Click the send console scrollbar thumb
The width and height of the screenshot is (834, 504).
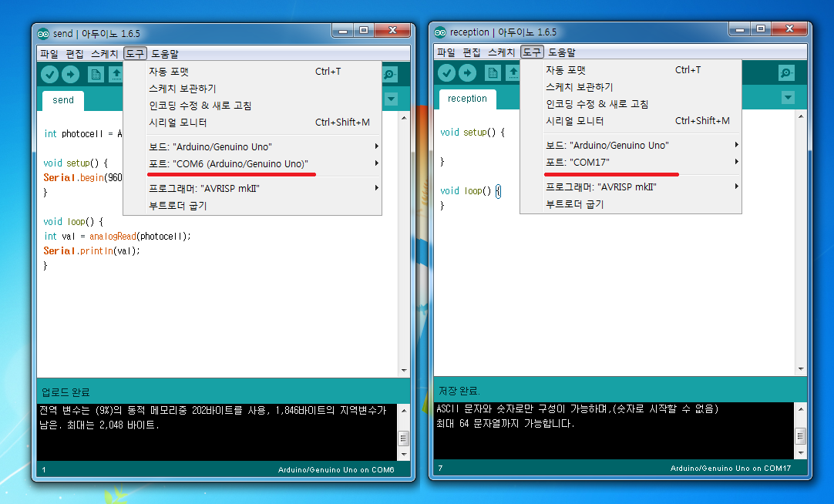coord(404,438)
